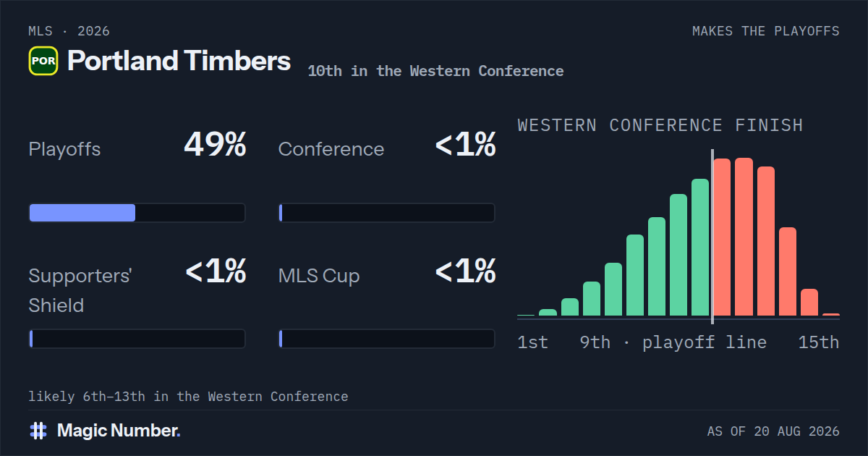Click the white playoff line marker

[x=712, y=237]
